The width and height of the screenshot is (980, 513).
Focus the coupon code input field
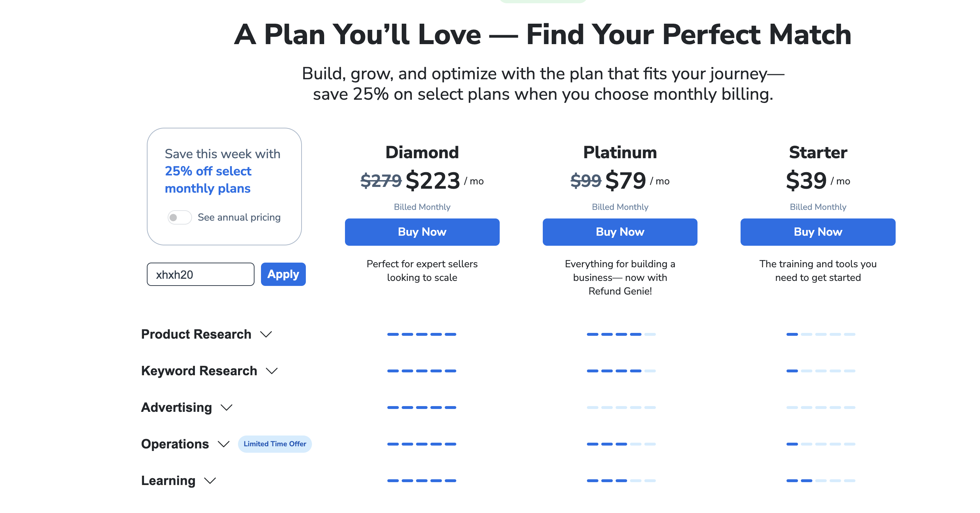201,274
